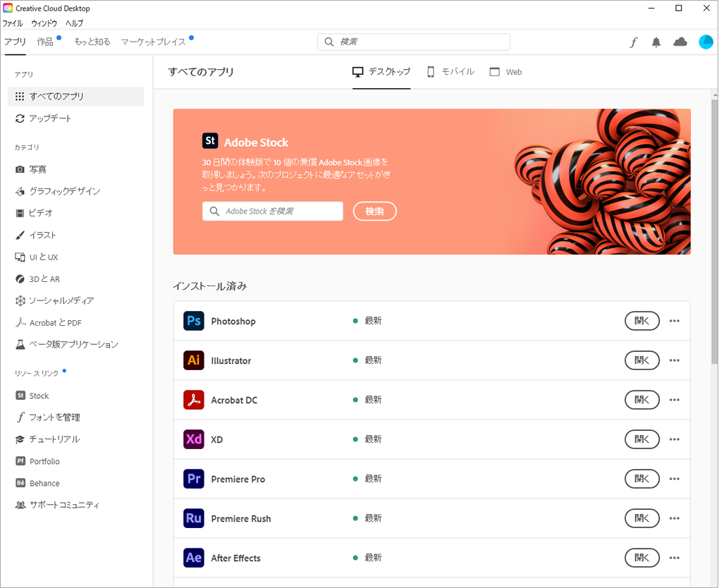Open the ウィンドウ menu

point(44,23)
